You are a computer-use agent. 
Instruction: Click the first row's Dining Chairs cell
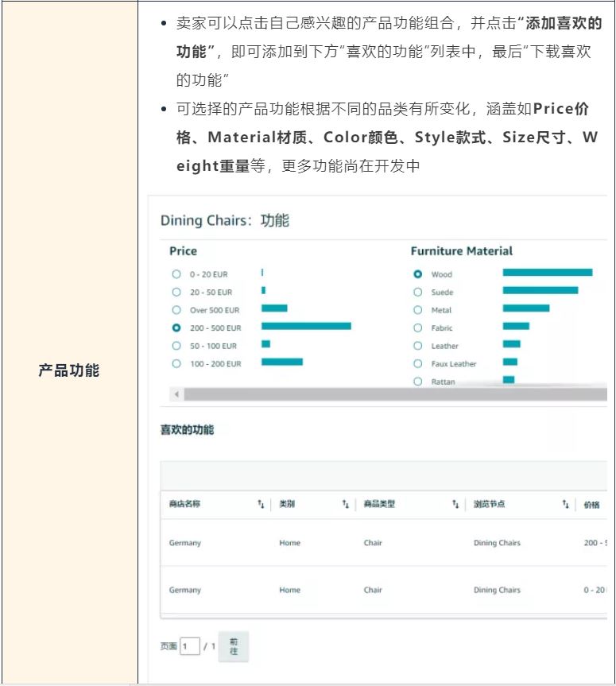497,542
